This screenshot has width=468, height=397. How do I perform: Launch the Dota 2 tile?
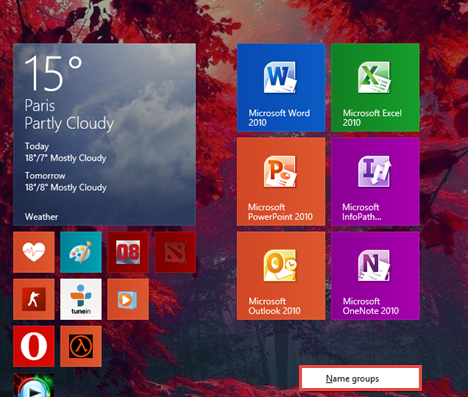tap(175, 252)
